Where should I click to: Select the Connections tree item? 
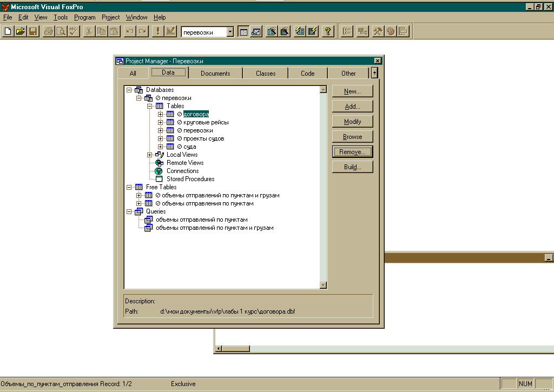point(182,171)
